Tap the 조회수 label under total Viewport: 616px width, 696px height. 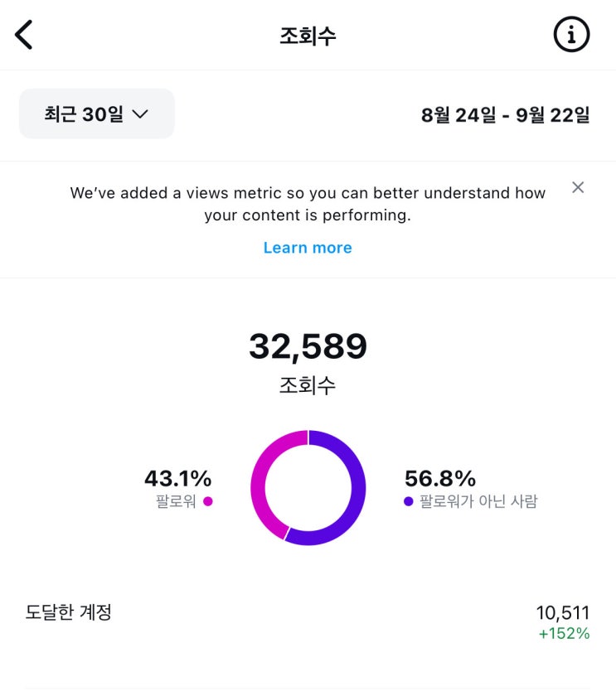coord(308,385)
